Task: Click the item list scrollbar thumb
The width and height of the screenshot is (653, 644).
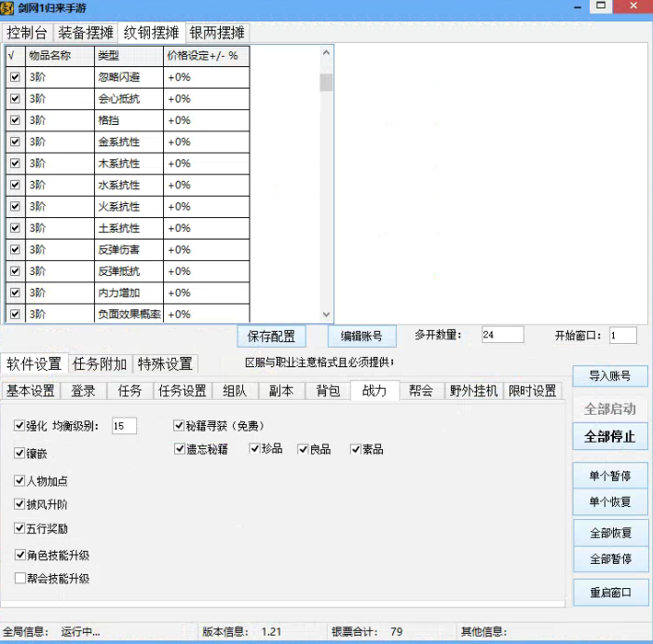Action: click(326, 82)
